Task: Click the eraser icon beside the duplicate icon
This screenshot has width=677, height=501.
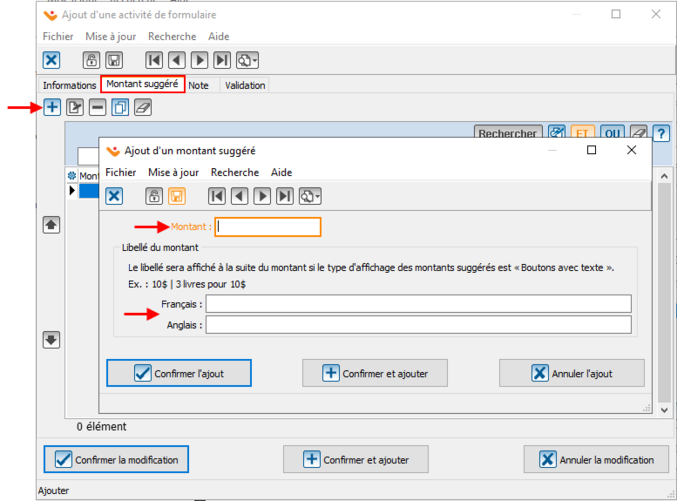Action: (x=143, y=107)
